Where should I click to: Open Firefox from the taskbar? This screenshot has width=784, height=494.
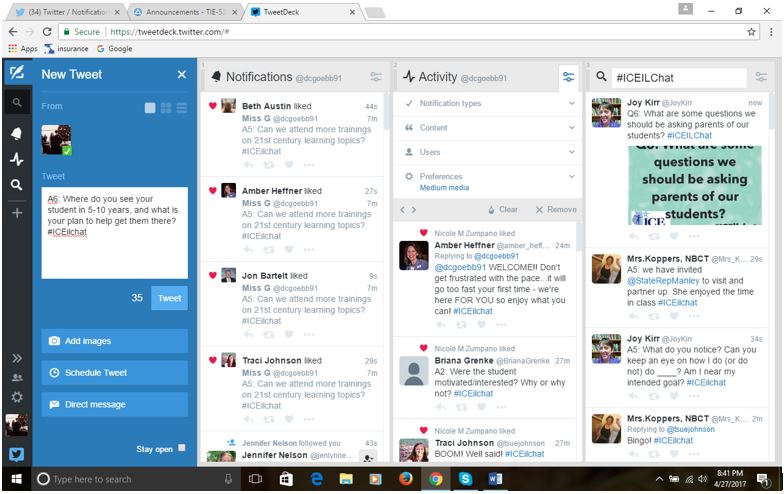(x=406, y=479)
